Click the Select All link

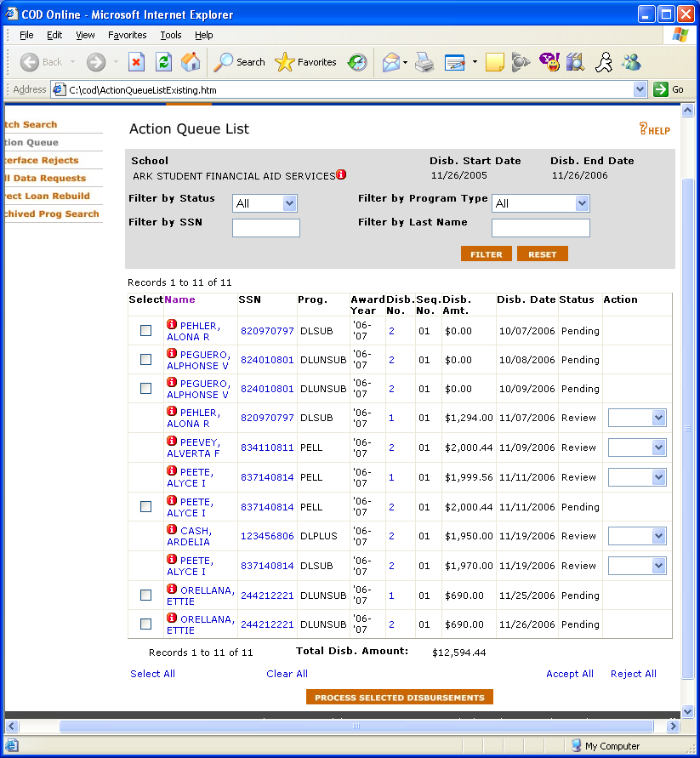[x=152, y=674]
